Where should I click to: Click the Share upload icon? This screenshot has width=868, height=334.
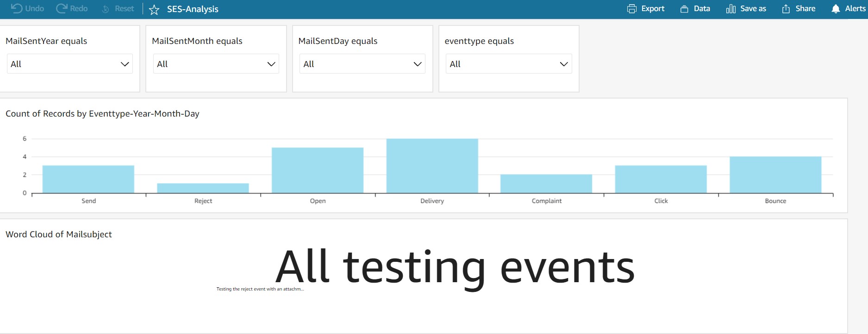[786, 9]
